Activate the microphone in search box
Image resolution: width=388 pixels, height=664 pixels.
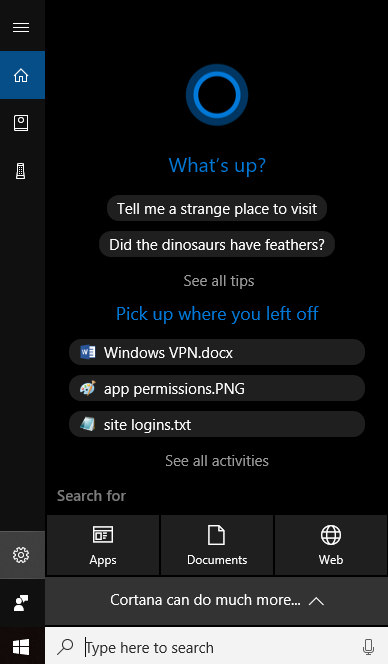click(369, 647)
